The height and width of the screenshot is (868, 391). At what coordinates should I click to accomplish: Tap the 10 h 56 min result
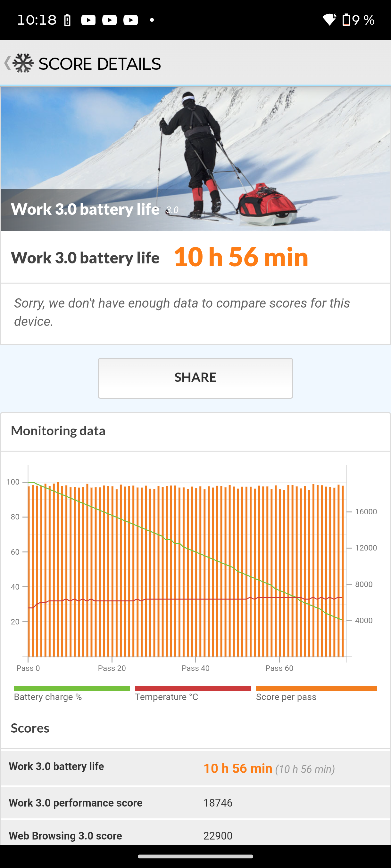(x=241, y=257)
